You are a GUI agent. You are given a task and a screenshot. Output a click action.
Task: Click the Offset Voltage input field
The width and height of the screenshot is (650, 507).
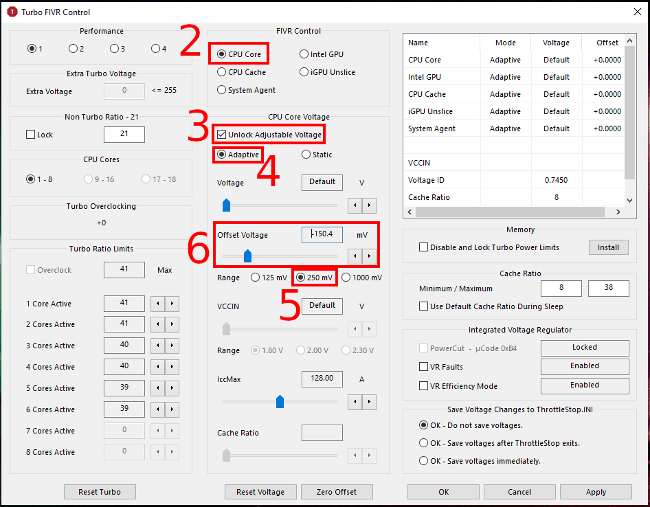pyautogui.click(x=322, y=234)
